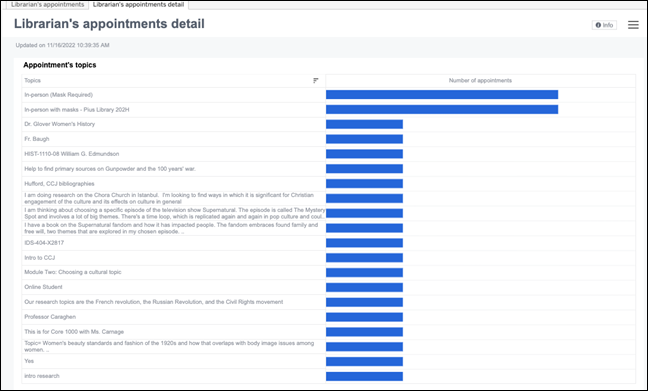This screenshot has height=391, width=648.
Task: Click bar for Dr. Glover Women's History
Action: tap(364, 124)
